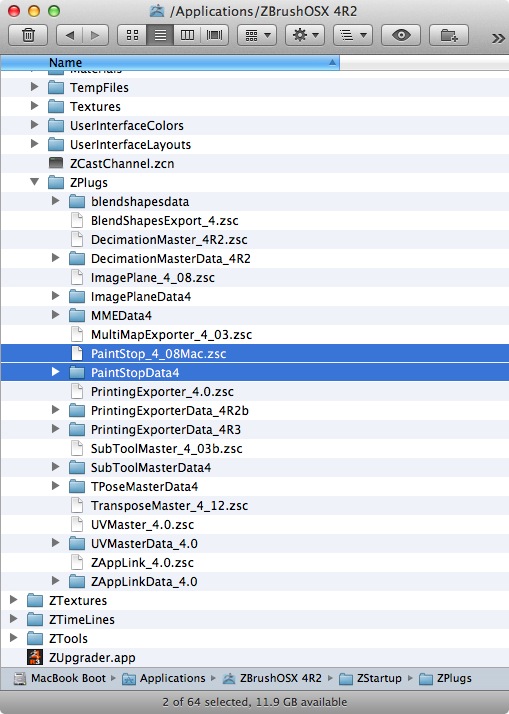Click ZBrushOSX 4R2 in path bar
The image size is (509, 714).
[x=272, y=678]
